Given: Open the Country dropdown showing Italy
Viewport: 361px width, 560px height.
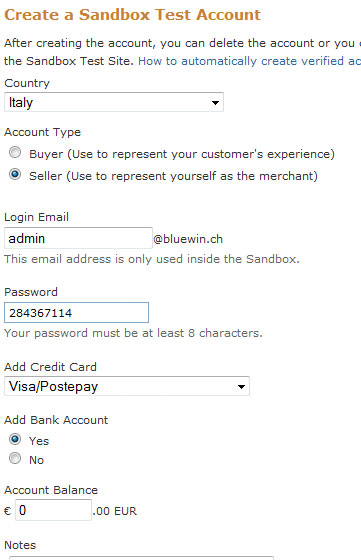Looking at the screenshot, I should click(x=114, y=102).
